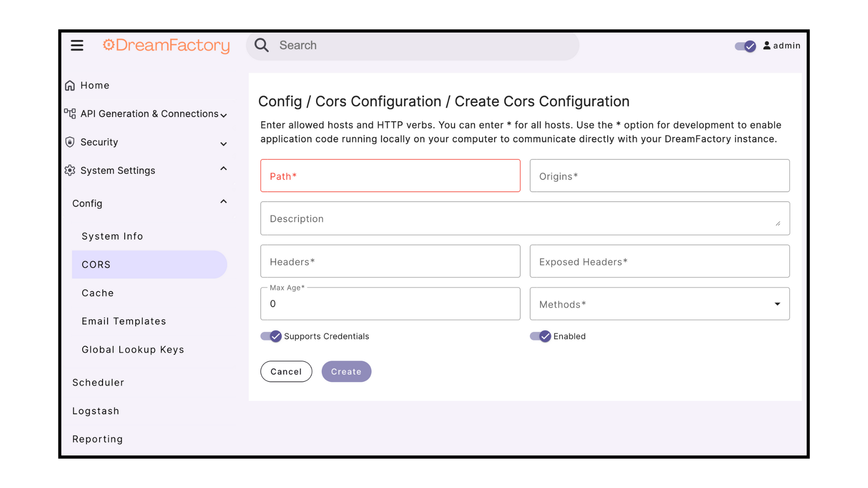Open the hamburger navigation menu

pos(77,45)
